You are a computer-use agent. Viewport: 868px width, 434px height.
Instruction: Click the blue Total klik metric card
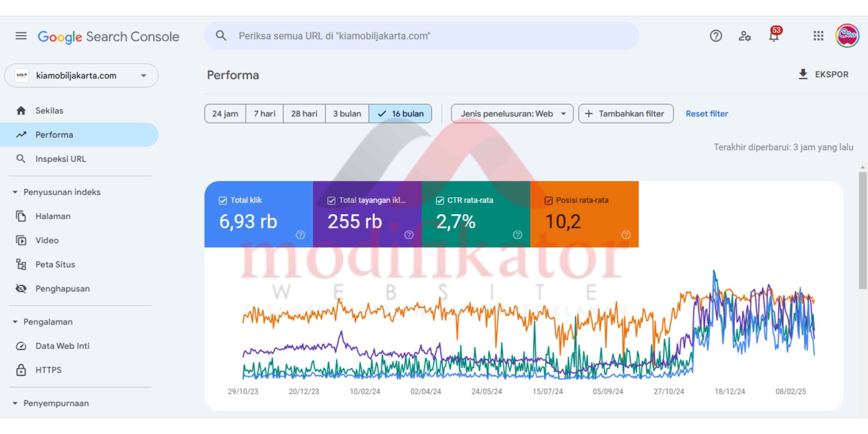259,214
